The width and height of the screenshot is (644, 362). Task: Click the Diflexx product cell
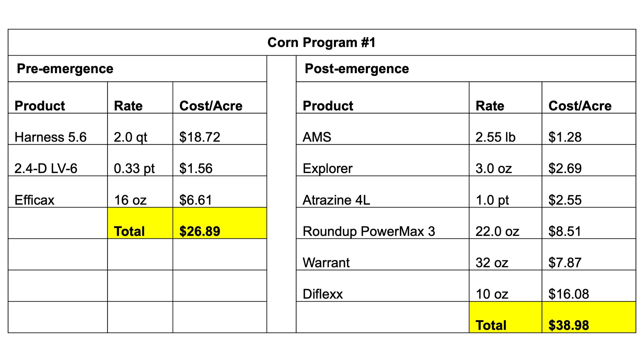[383, 286]
